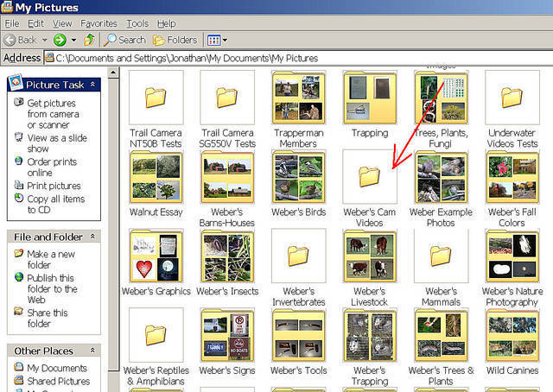This screenshot has width=553, height=392.
Task: Click the scroll up arrow of task pane
Action: [113, 73]
